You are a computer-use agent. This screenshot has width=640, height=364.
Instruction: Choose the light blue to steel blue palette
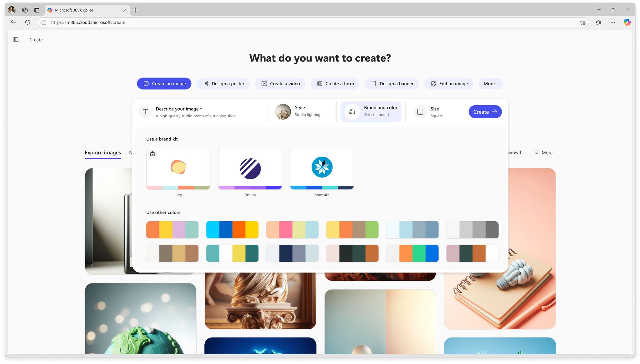coord(412,229)
